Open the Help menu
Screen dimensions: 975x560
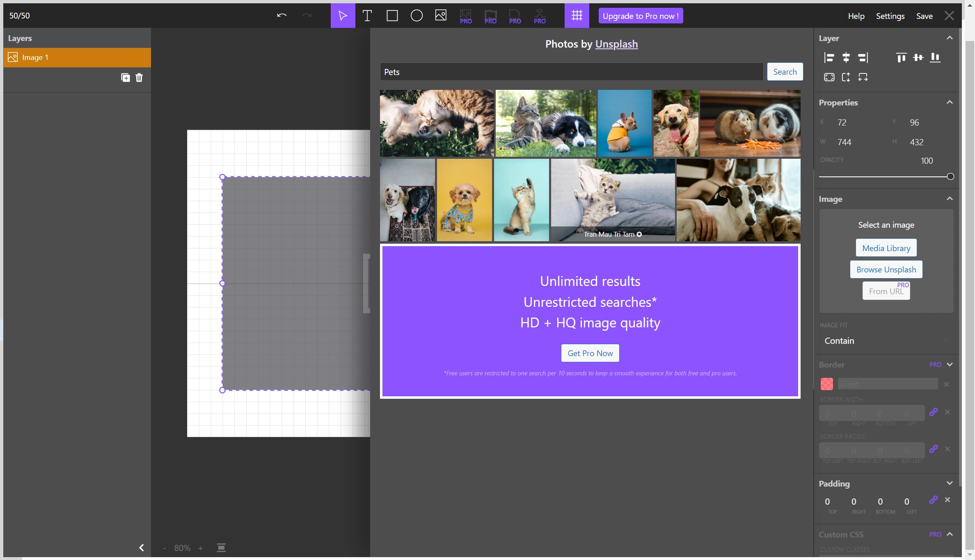pos(856,16)
